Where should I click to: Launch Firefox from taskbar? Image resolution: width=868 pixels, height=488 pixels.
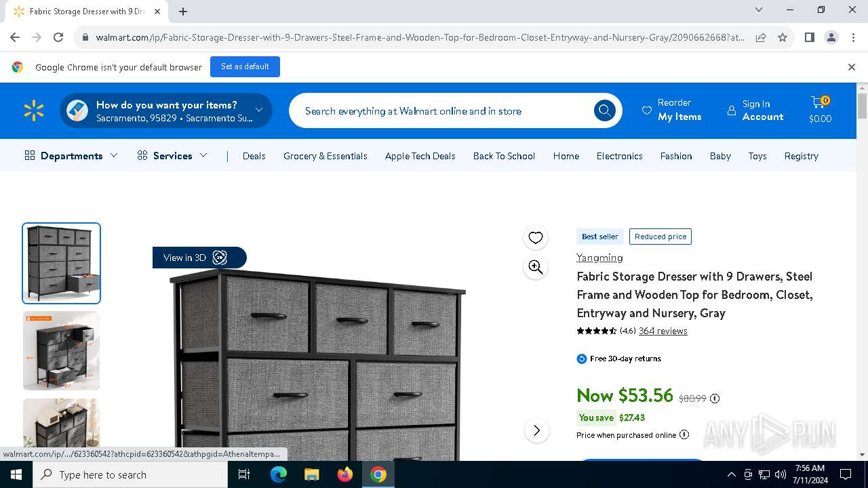coord(345,474)
